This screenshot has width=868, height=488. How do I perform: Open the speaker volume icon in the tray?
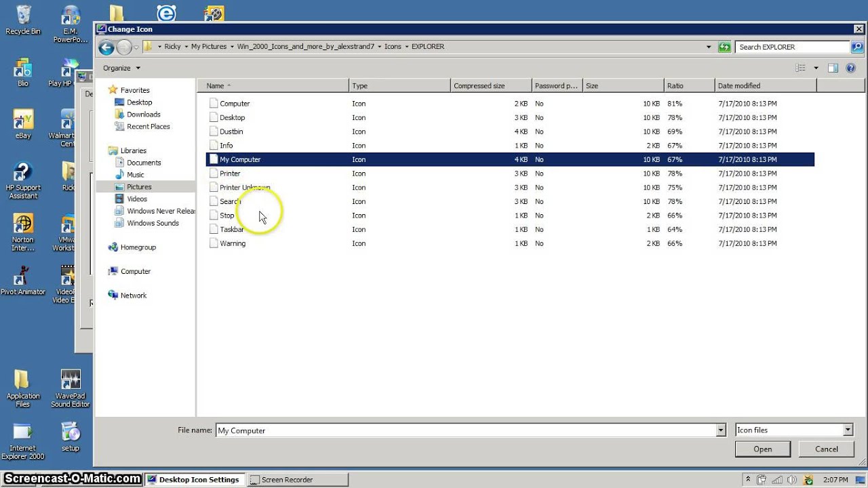pos(792,479)
